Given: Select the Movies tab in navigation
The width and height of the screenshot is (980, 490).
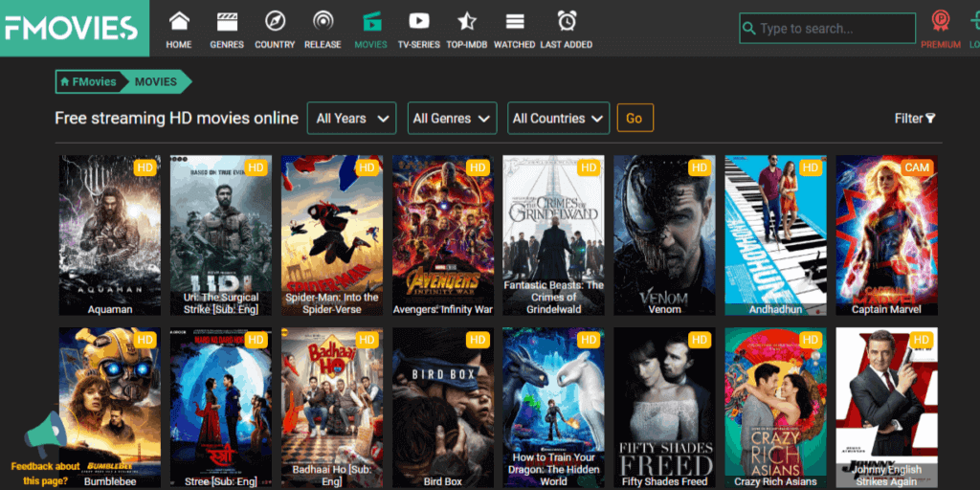Looking at the screenshot, I should (370, 28).
